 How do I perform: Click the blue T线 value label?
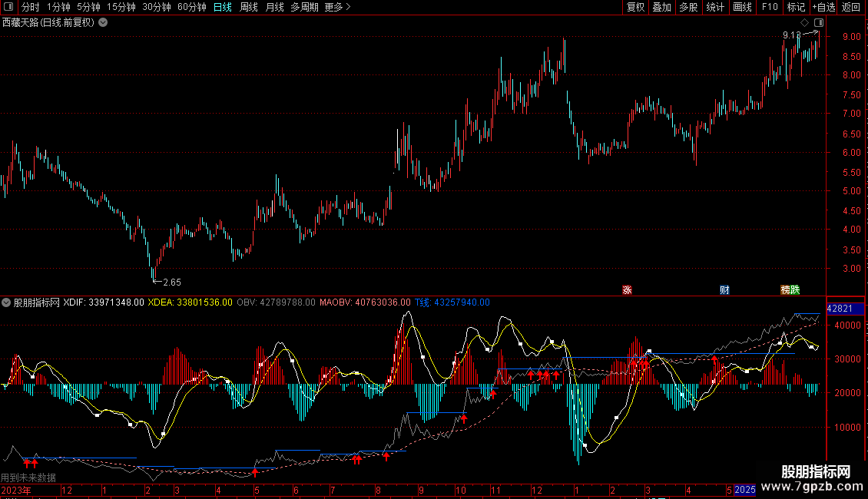(452, 302)
